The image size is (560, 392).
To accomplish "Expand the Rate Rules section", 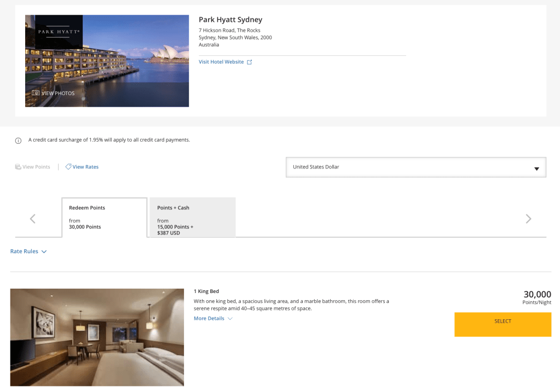I will (28, 251).
